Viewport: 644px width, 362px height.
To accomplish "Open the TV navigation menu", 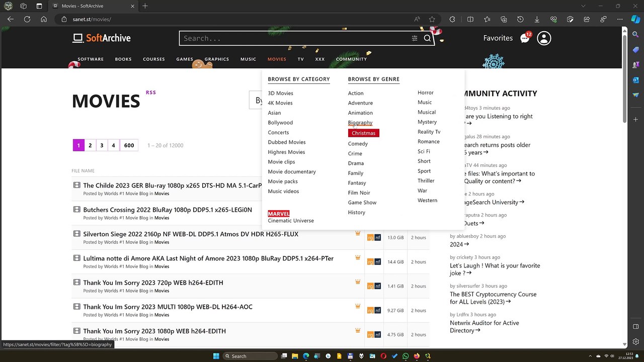I will (x=300, y=59).
